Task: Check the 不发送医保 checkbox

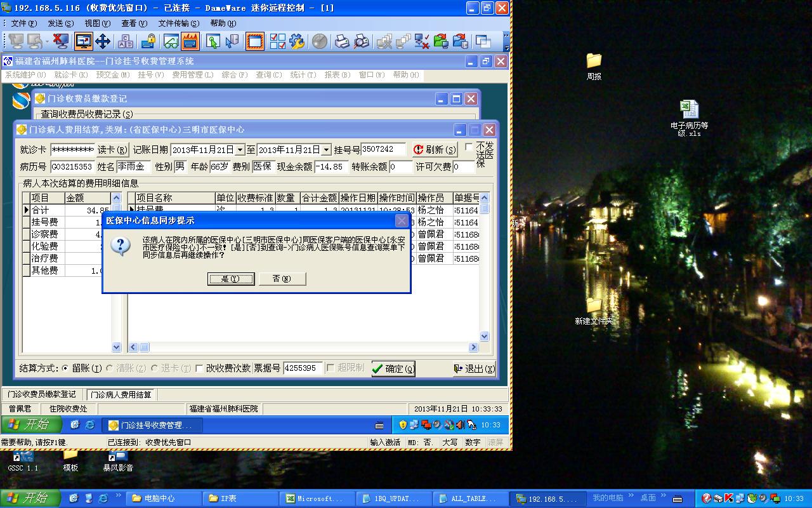Action: click(469, 147)
